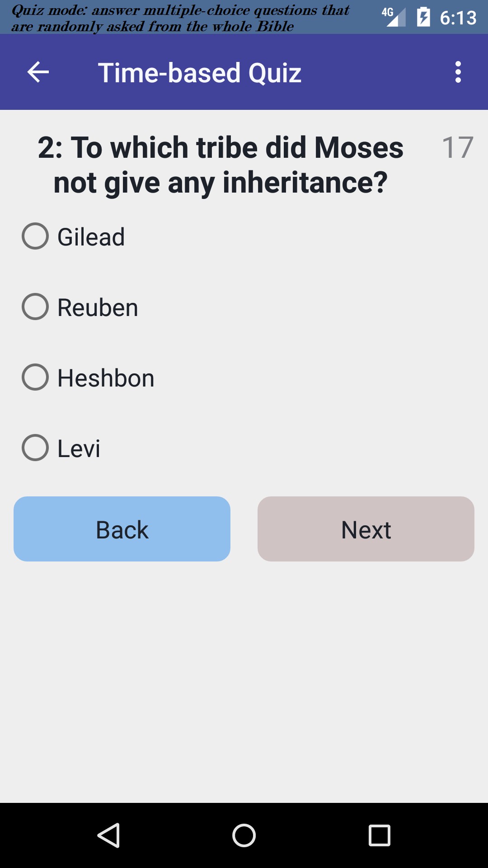Open the three-dot overflow menu

coord(458,72)
